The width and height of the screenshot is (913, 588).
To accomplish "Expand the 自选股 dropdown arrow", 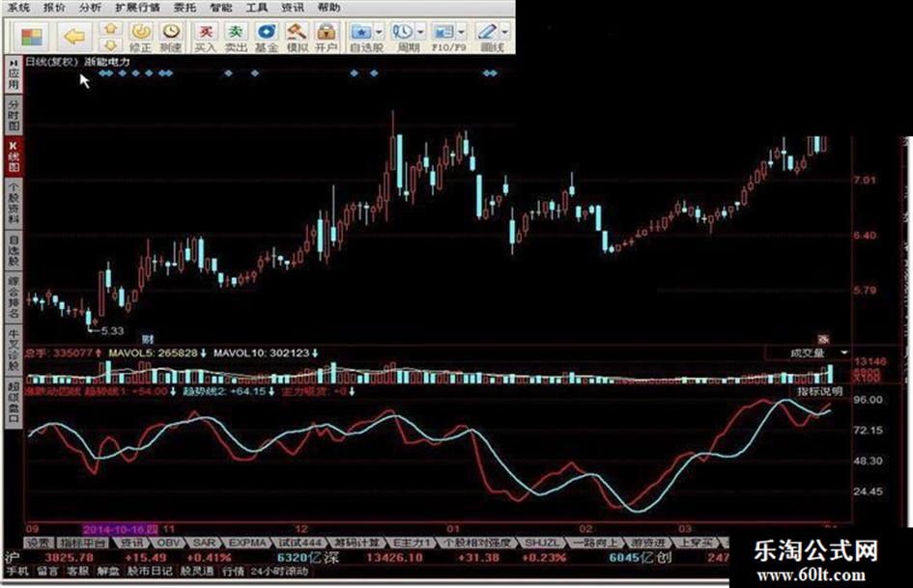I will [x=380, y=32].
